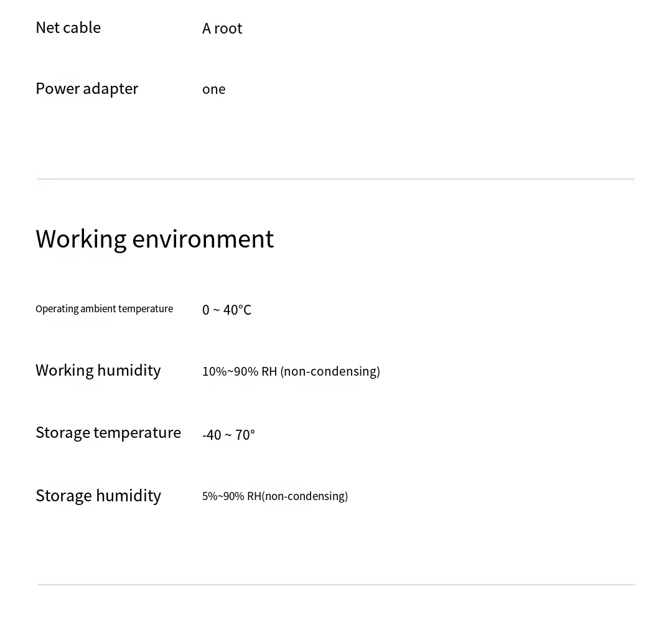Select '10%~90% RH (non-condensing)' value

tap(291, 371)
